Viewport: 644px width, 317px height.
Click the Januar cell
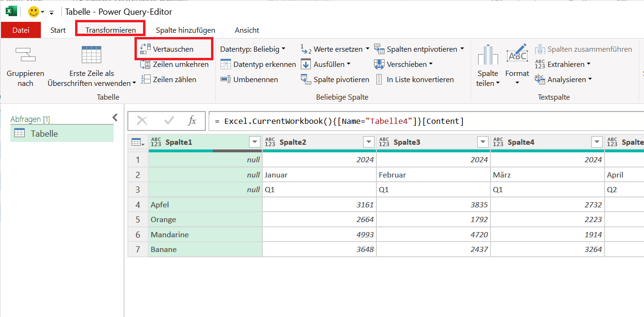pos(319,175)
